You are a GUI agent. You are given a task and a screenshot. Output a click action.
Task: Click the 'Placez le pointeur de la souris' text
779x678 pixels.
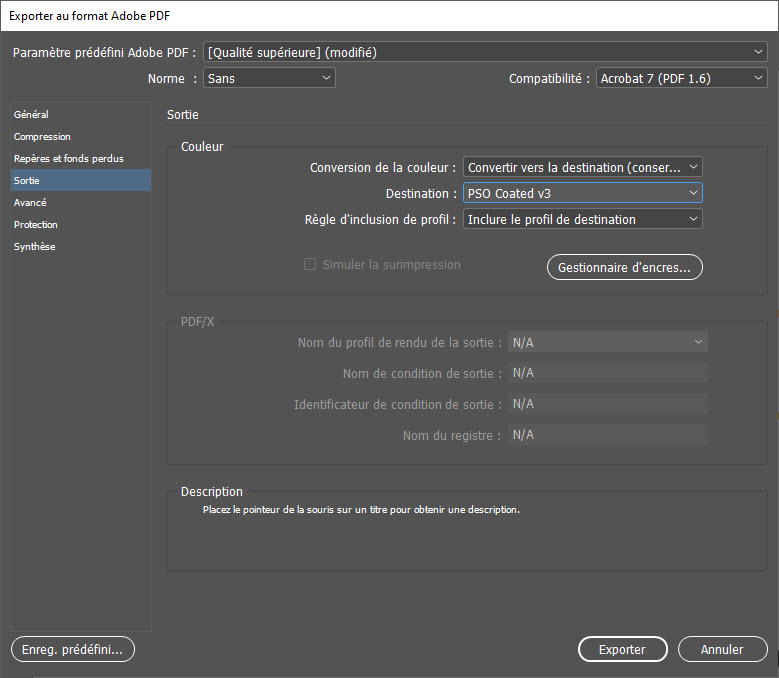pos(361,510)
